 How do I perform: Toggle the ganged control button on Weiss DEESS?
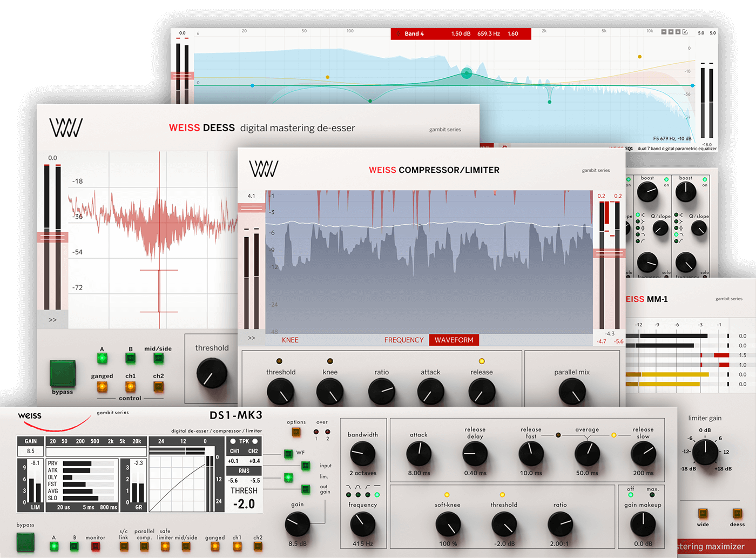tap(102, 386)
